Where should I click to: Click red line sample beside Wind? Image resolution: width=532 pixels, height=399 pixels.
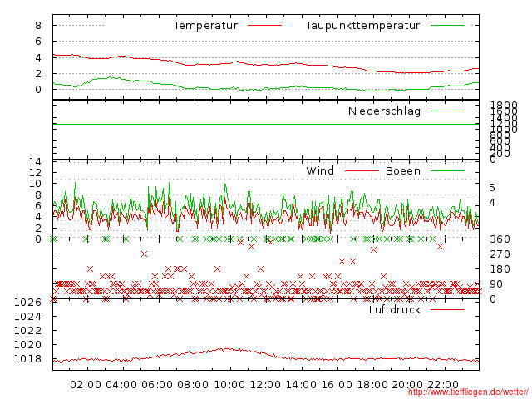pos(362,170)
